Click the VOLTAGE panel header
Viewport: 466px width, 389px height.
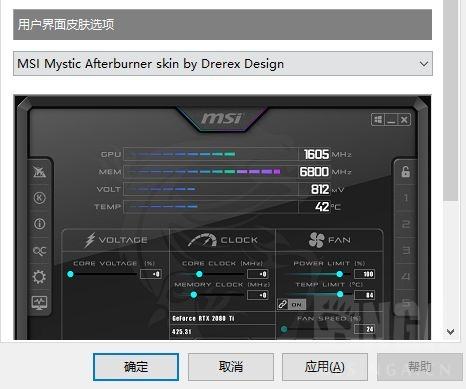coord(116,240)
